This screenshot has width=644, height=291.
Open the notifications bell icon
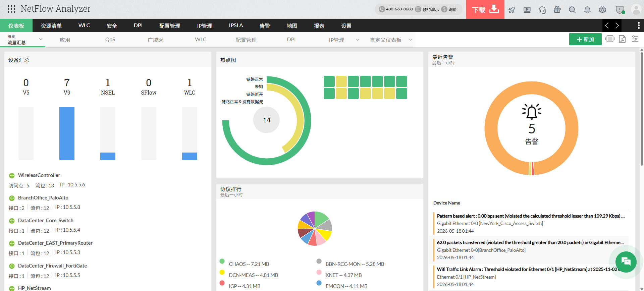tap(587, 10)
